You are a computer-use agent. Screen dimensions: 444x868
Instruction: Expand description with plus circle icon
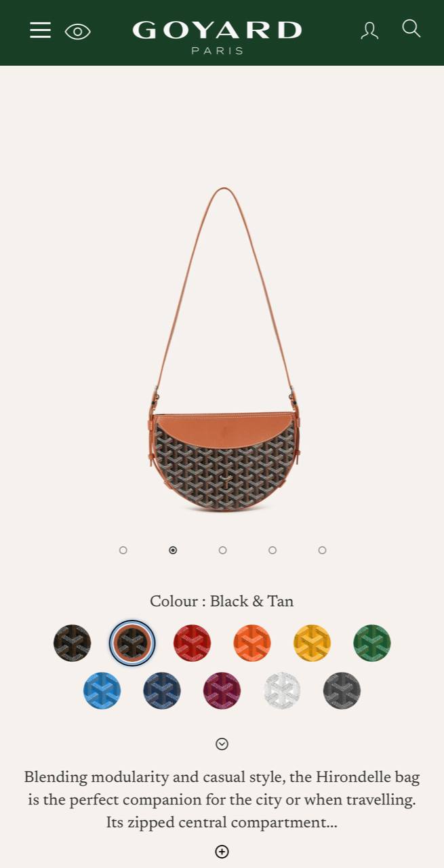[222, 851]
